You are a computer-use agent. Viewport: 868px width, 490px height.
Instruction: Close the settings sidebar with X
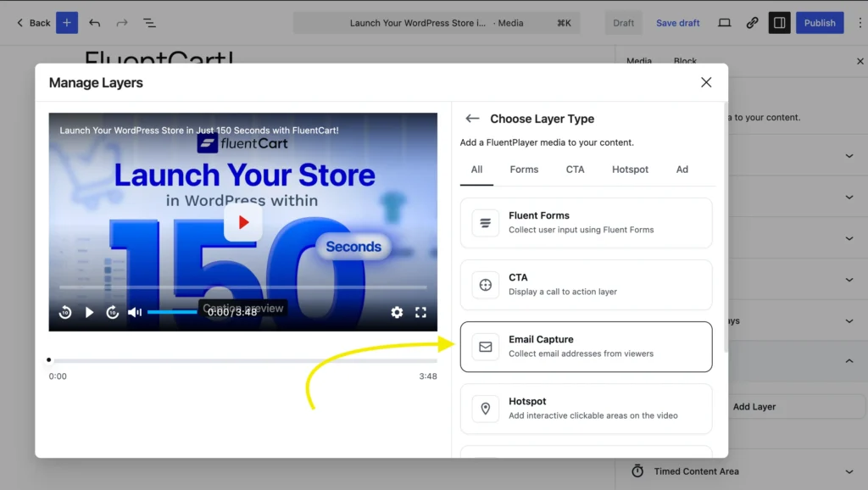tap(860, 61)
